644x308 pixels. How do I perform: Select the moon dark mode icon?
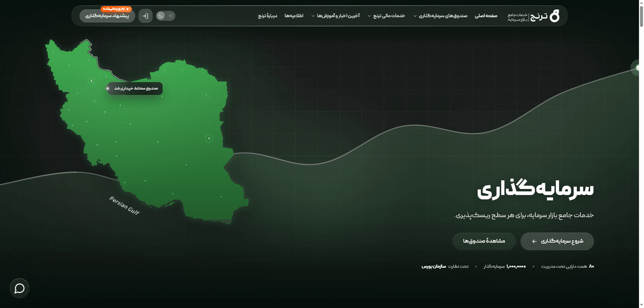pos(161,16)
